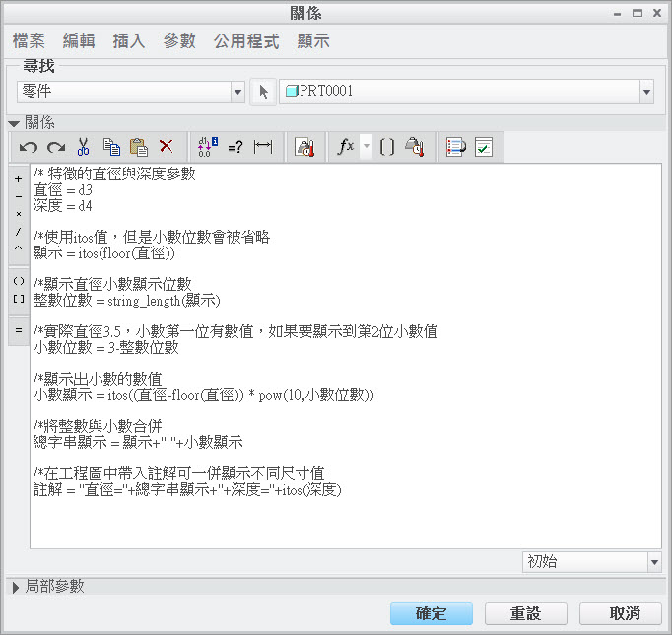Insert function with fx icon
The width and height of the screenshot is (672, 635).
click(x=346, y=147)
